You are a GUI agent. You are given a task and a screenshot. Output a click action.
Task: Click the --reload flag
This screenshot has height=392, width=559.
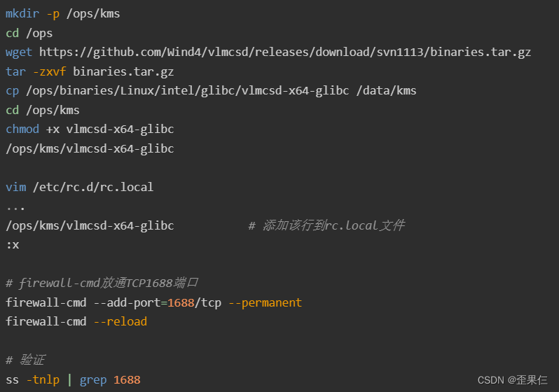pyautogui.click(x=120, y=322)
